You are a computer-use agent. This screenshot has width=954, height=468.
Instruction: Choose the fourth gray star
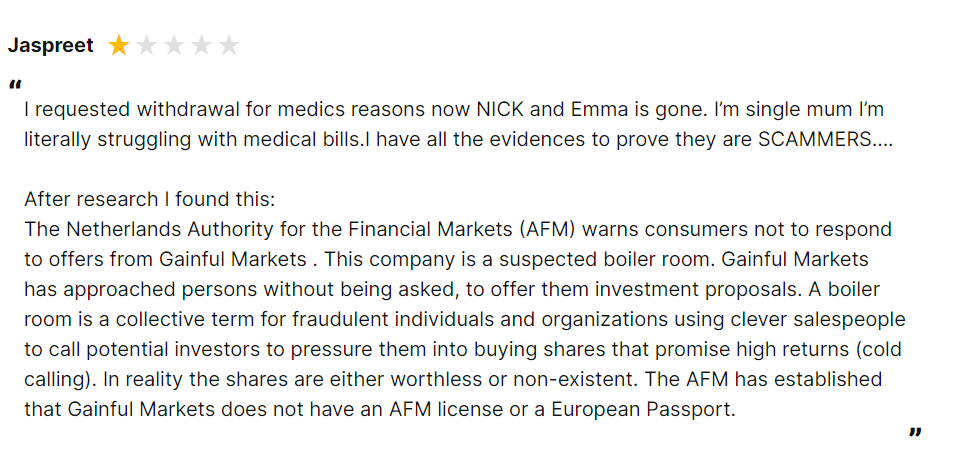click(x=201, y=46)
